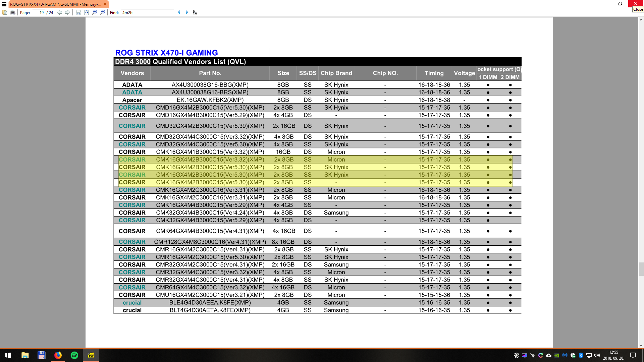Go to next page arrow
644x362 pixels.
tap(67, 12)
